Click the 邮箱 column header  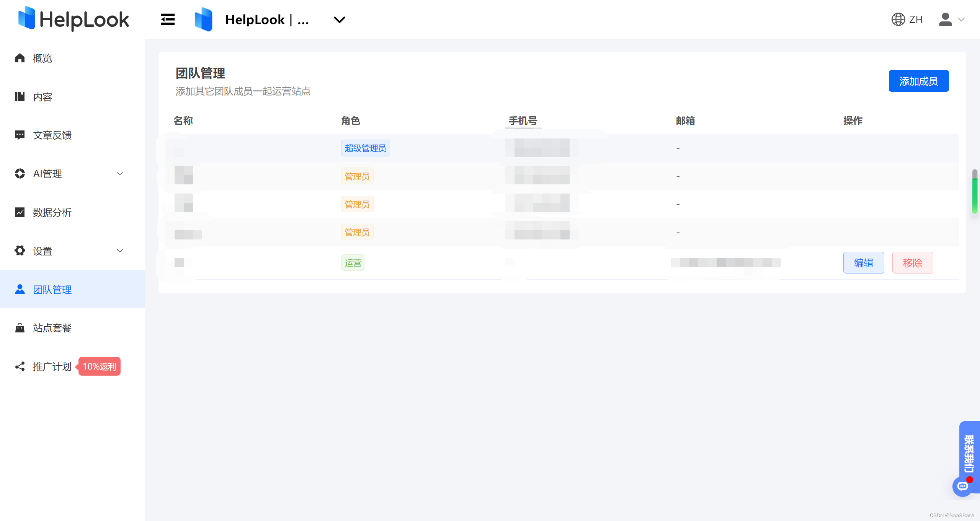tap(686, 121)
